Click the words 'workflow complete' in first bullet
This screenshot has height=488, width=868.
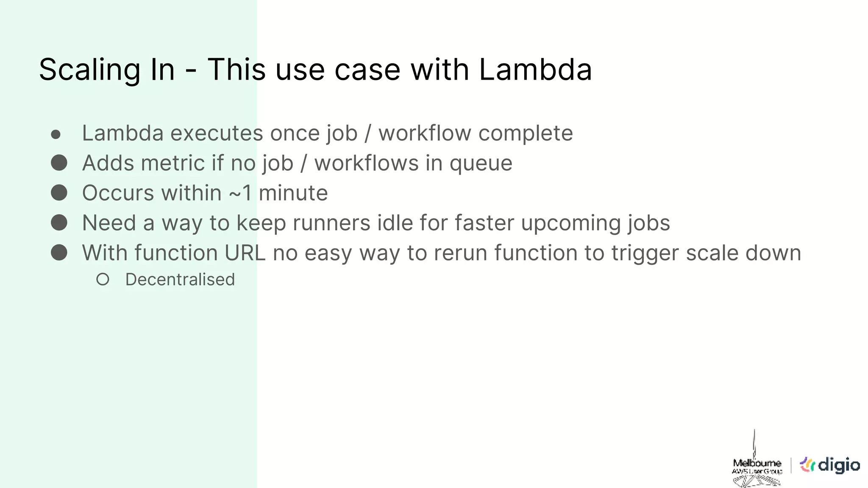click(x=476, y=133)
